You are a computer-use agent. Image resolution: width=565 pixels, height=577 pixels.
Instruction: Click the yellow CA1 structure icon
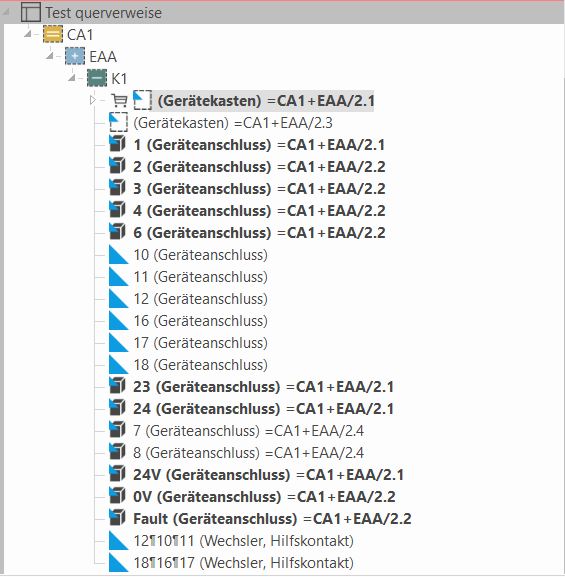coord(53,35)
